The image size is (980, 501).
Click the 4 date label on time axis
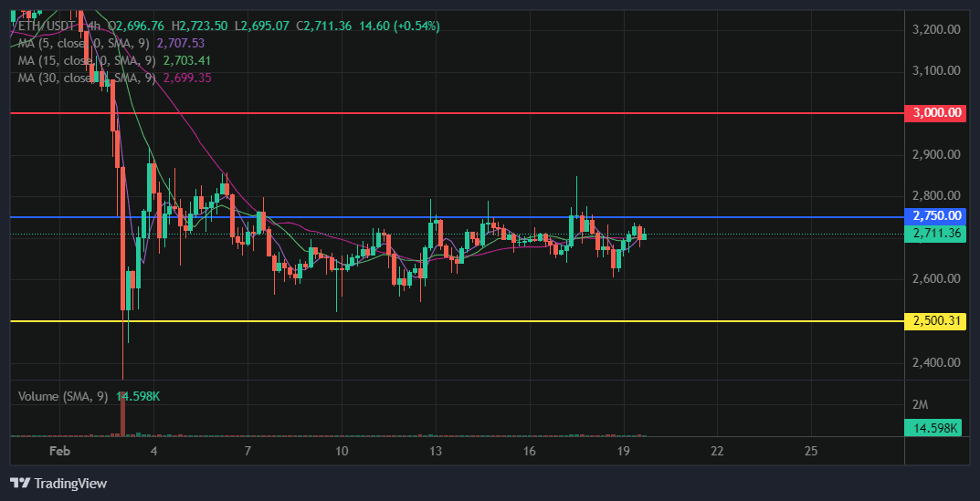tap(153, 451)
